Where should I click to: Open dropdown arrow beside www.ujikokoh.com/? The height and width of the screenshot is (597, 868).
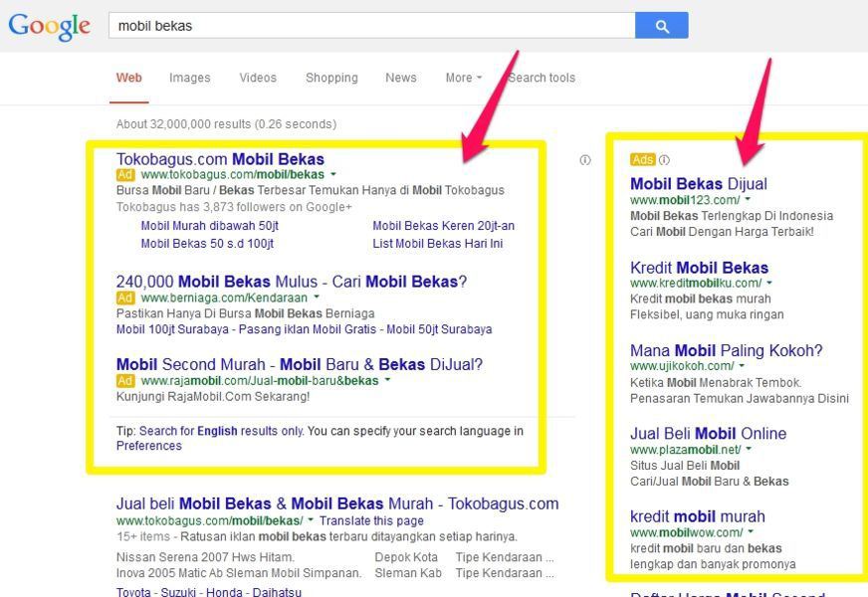742,365
